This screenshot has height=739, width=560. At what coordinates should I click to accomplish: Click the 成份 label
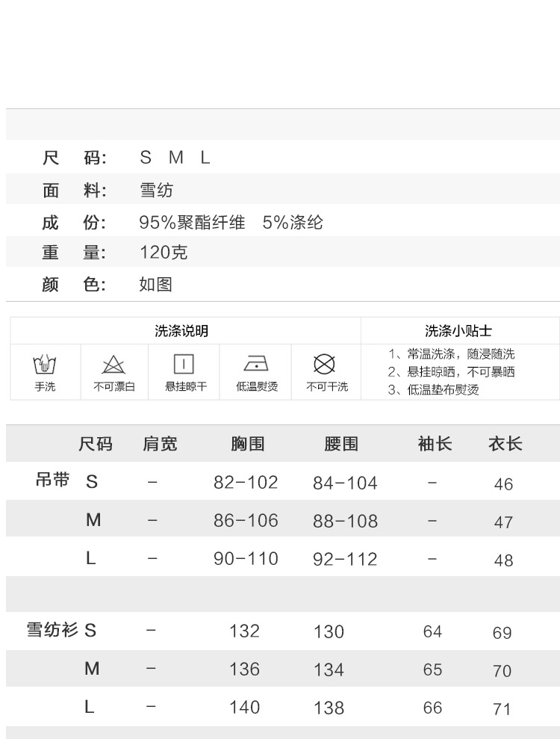(x=75, y=223)
